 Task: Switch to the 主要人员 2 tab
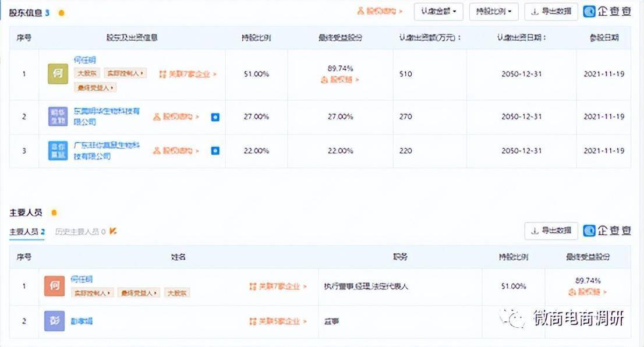[x=27, y=232]
